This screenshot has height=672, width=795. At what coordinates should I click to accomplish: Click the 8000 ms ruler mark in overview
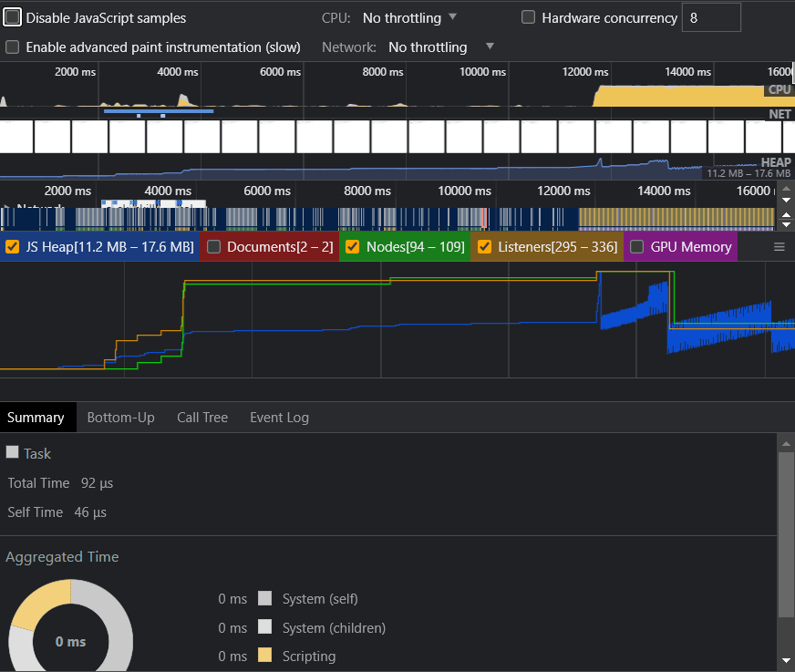click(383, 72)
